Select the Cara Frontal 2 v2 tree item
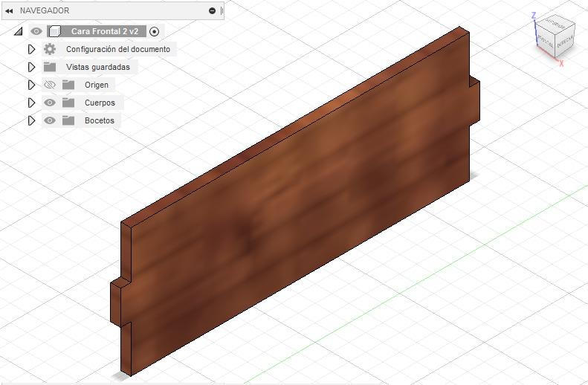Screen dimensions: 588x385 105,31
